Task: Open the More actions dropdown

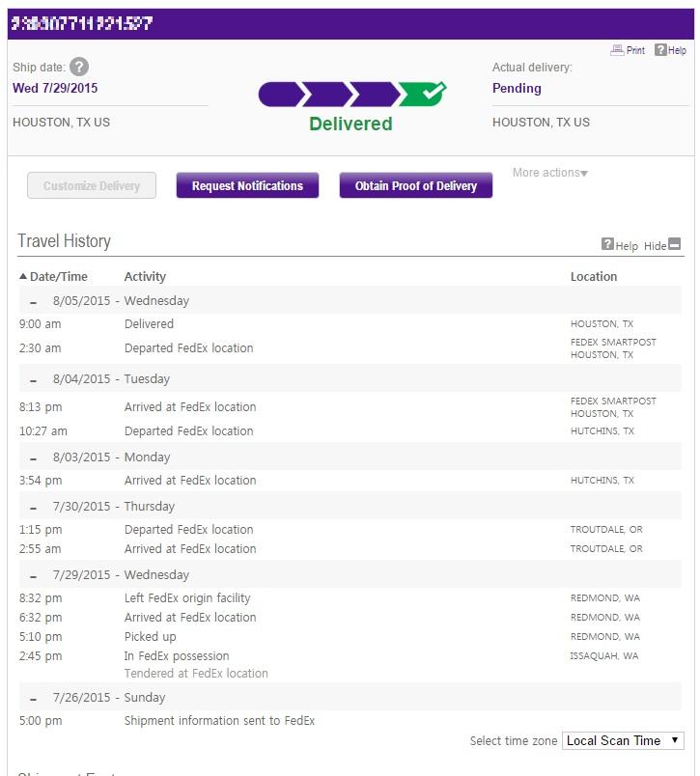Action: tap(549, 173)
